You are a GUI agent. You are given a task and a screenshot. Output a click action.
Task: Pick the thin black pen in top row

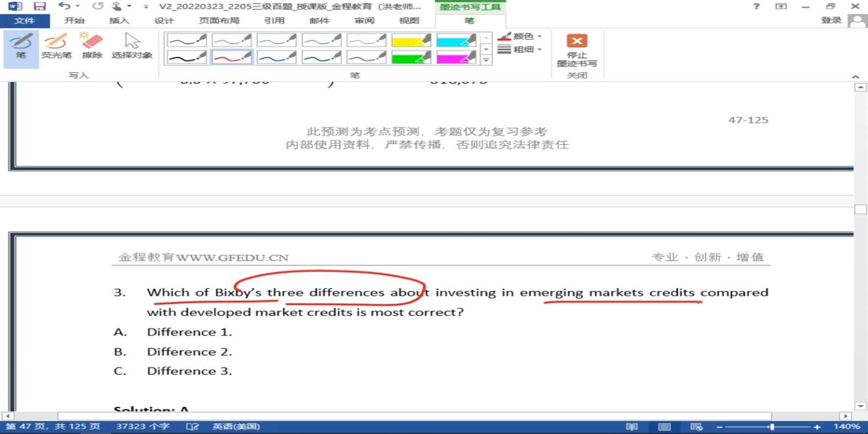[187, 41]
